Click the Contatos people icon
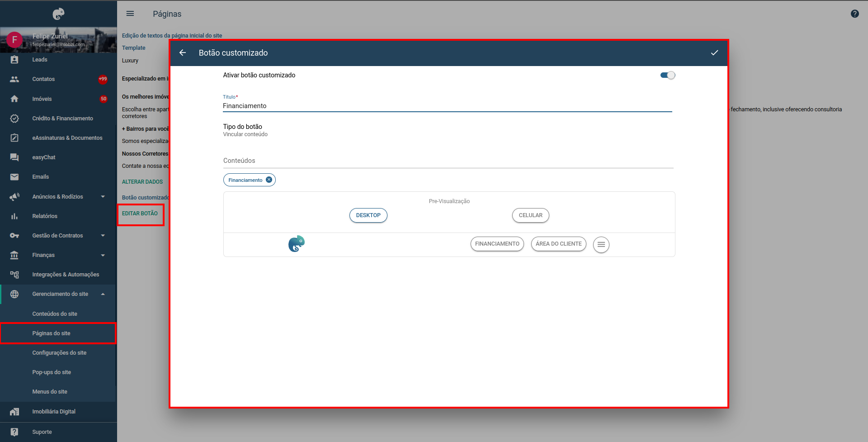This screenshot has width=868, height=442. click(14, 79)
